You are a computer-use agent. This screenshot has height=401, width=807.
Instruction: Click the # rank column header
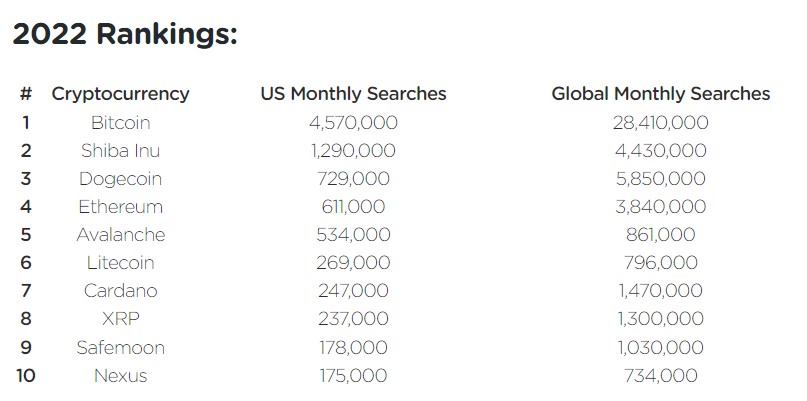tap(25, 94)
